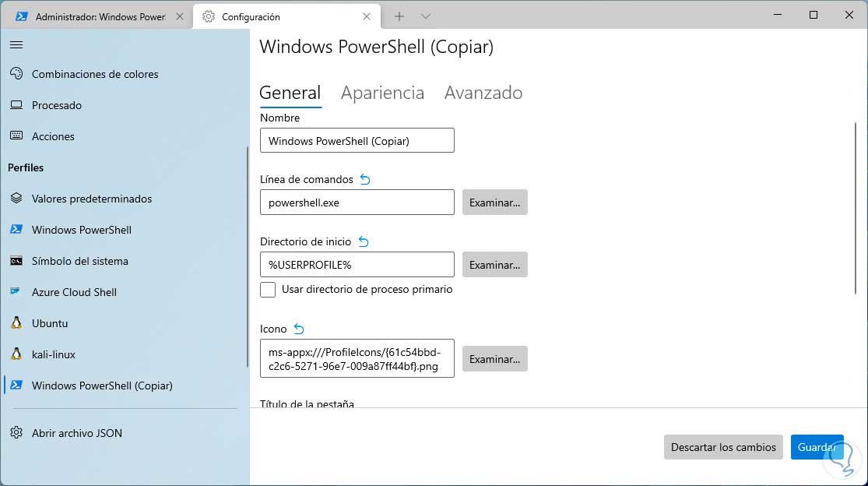Screen dimensions: 868x486
Task: Click the Símbolo del sistema cmd icon
Action: tap(16, 261)
